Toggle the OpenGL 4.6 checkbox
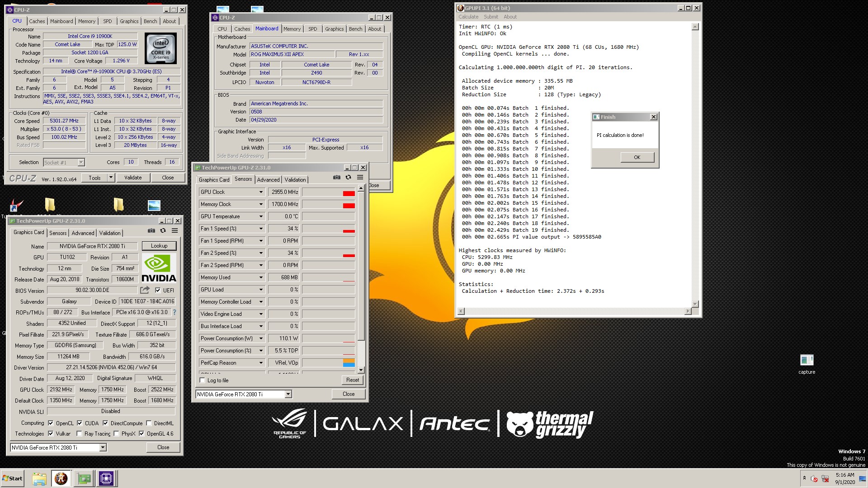The image size is (868, 488). [142, 434]
